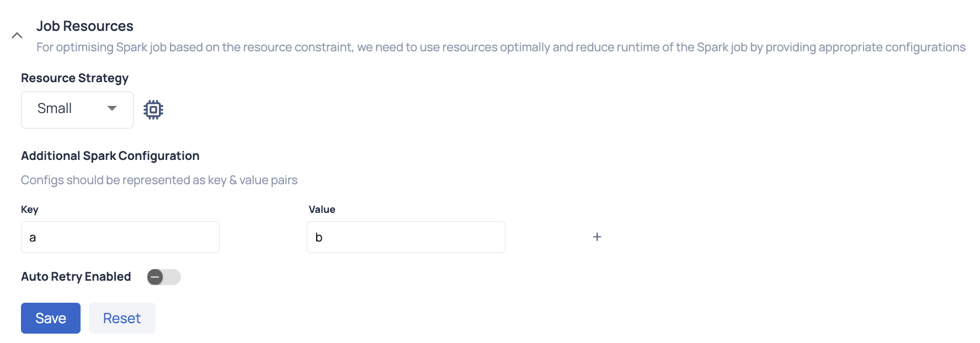Viewport: 980px width, 343px height.
Task: Click the CPU chip resource icon
Action: point(153,109)
